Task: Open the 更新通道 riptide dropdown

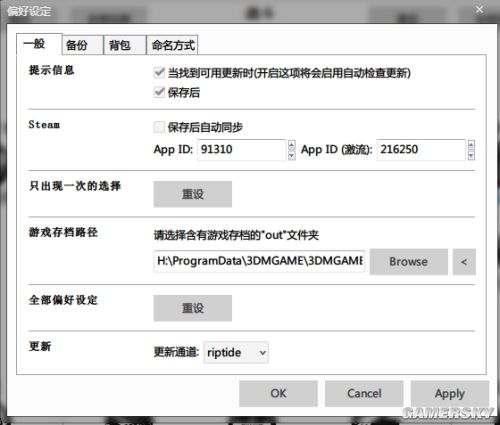Action: point(236,352)
